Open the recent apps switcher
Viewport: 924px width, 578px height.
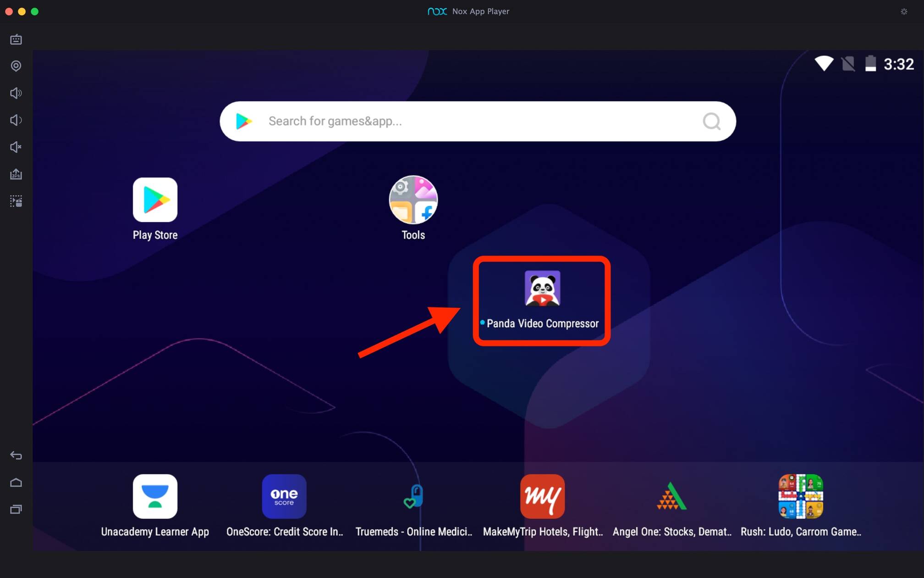(16, 509)
